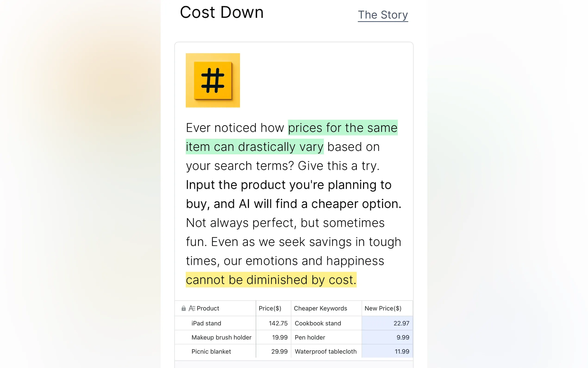588x368 pixels.
Task: Open The Story link
Action: [x=383, y=15]
